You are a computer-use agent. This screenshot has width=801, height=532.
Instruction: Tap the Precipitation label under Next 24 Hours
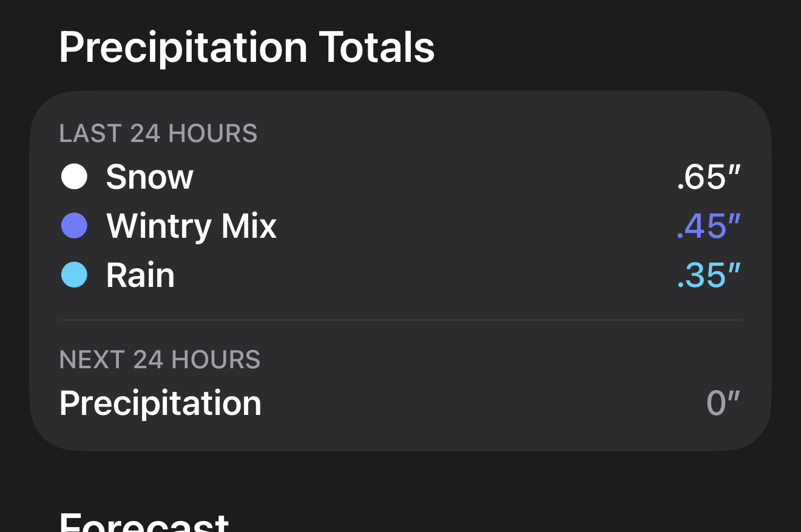click(160, 403)
